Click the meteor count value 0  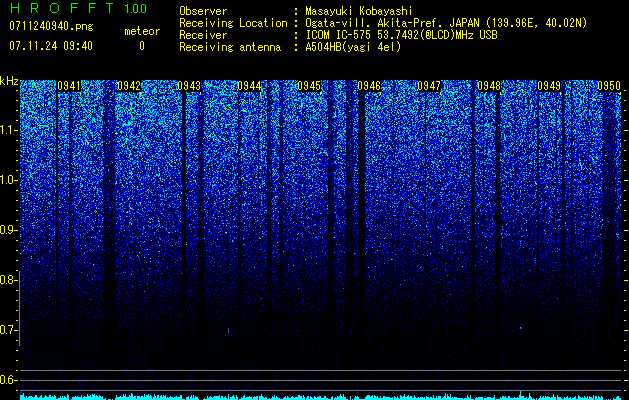(x=142, y=46)
